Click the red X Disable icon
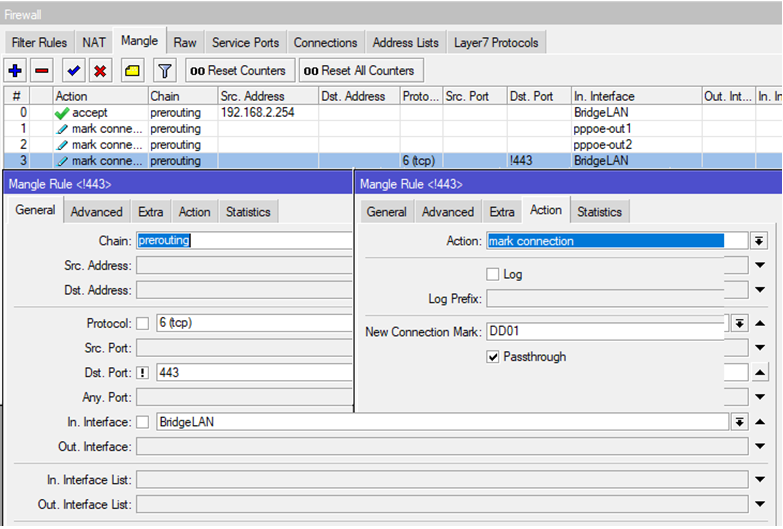This screenshot has width=783, height=529. tap(100, 71)
